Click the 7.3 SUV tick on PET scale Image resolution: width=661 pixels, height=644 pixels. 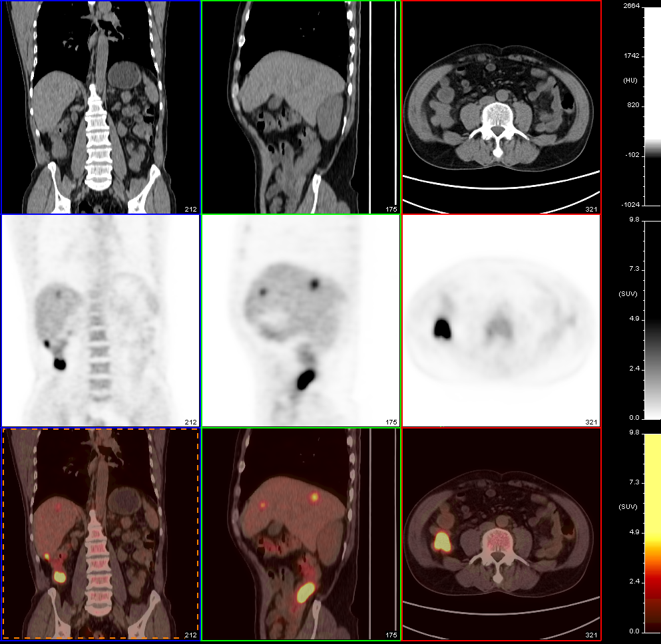pos(634,269)
